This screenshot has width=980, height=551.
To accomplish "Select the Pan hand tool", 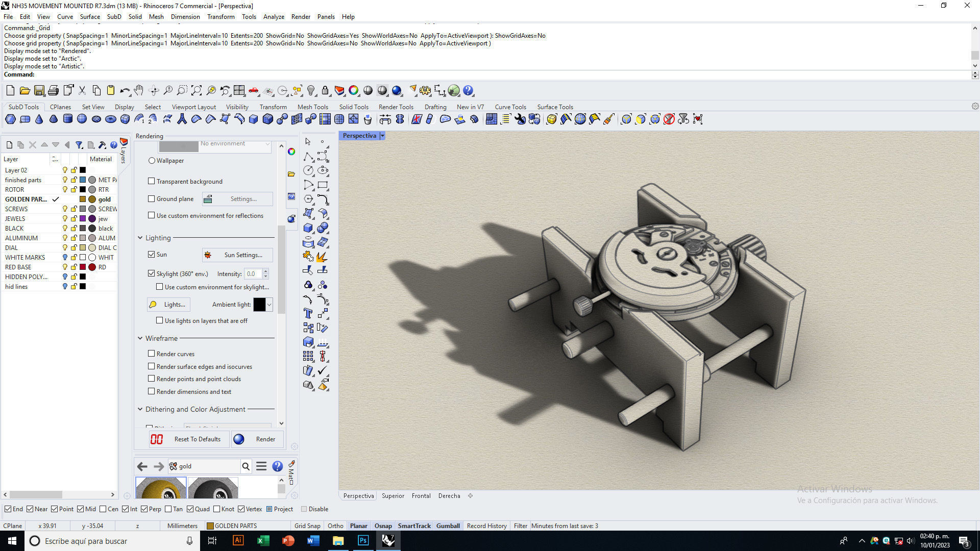I will [139, 91].
